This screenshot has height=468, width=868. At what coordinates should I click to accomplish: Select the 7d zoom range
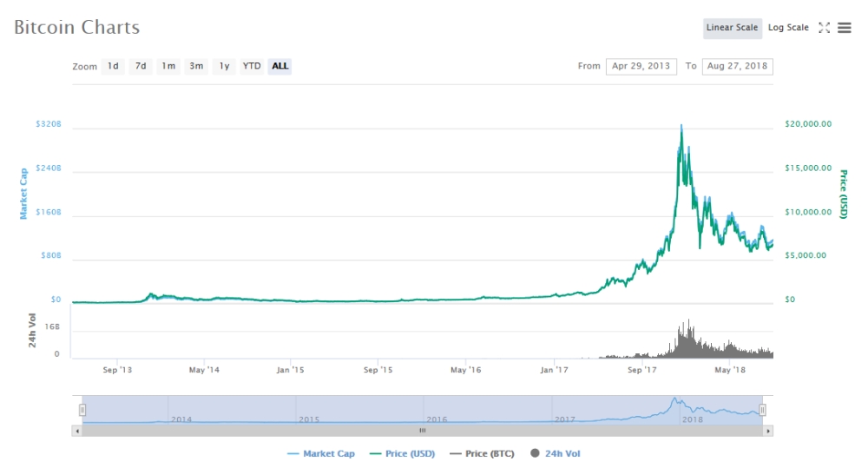[x=141, y=66]
